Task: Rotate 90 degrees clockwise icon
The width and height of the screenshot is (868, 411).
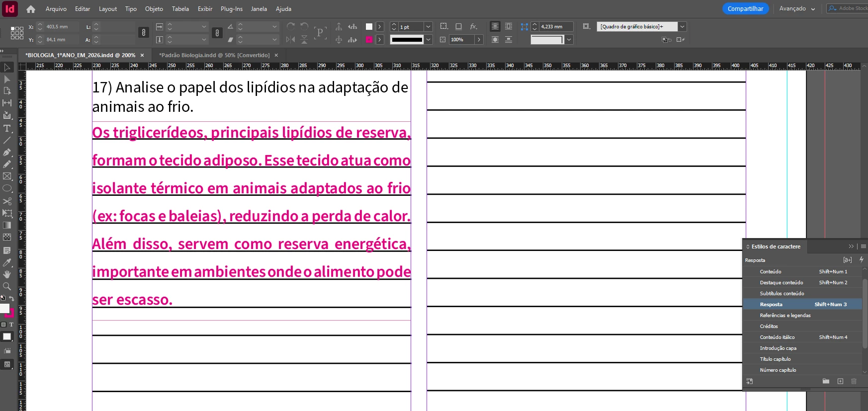Action: pyautogui.click(x=291, y=26)
